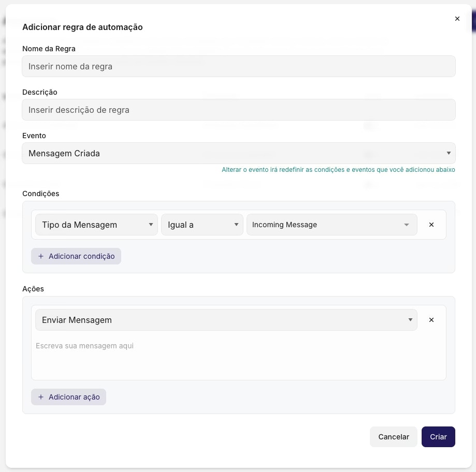Click the Adicionar condição button

(76, 256)
